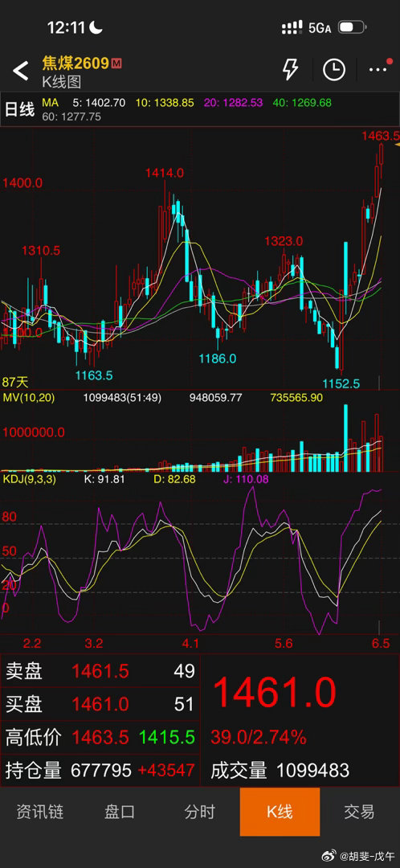Tap the MA 10: 1338.85 value
The height and width of the screenshot is (868, 400).
point(165,102)
